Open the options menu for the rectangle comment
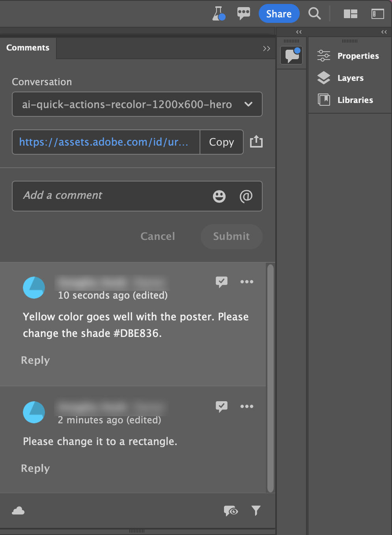Screen dimensions: 392x535 click(247, 406)
